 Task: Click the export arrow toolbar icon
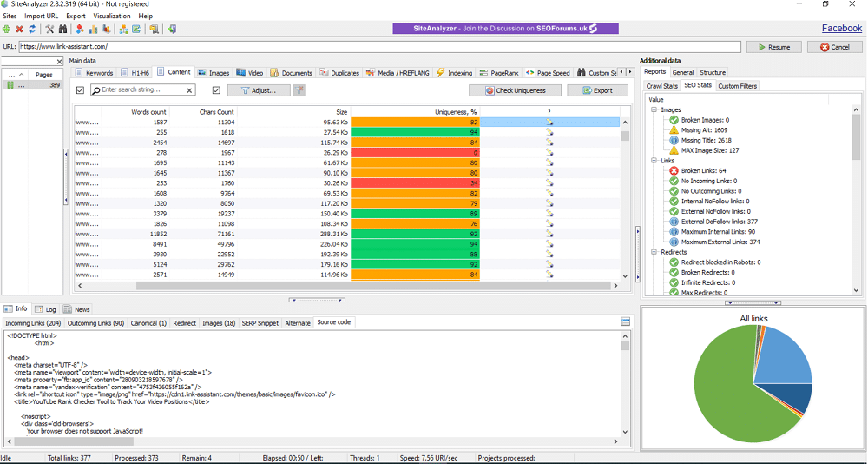[136, 29]
